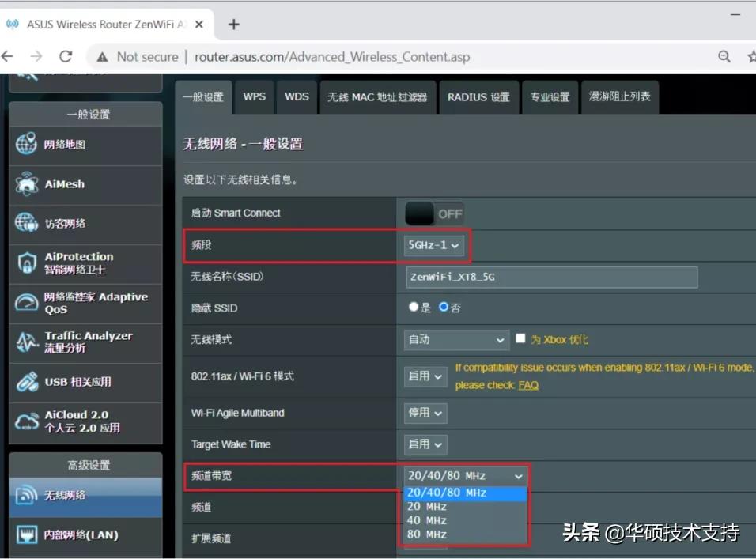Select the AiMesh sidebar icon

coord(63,185)
